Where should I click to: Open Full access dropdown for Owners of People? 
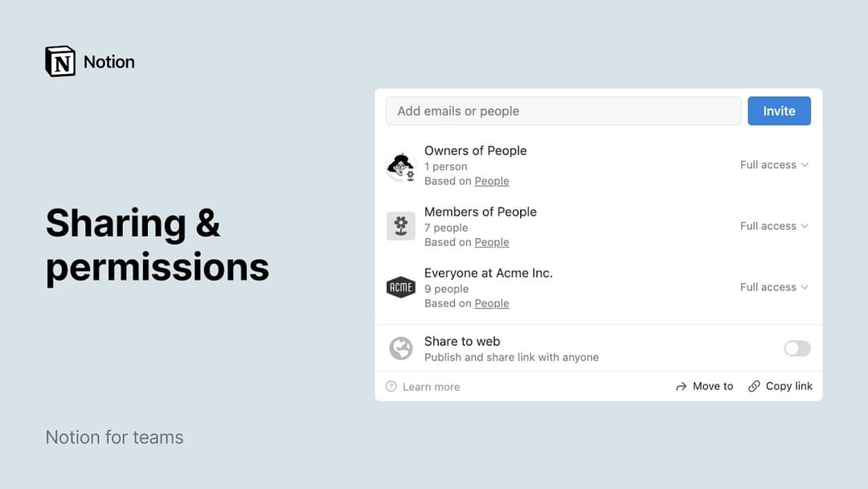coord(774,164)
